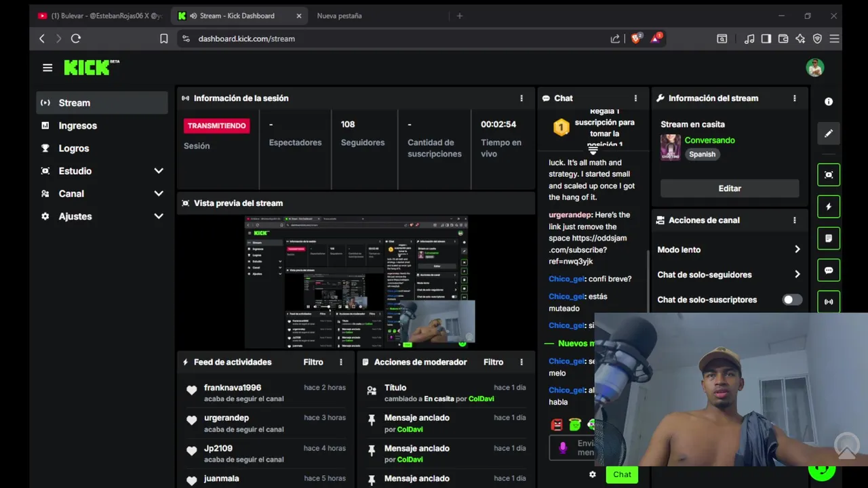Click the green Chat send button
The image size is (868, 488).
pyautogui.click(x=622, y=474)
